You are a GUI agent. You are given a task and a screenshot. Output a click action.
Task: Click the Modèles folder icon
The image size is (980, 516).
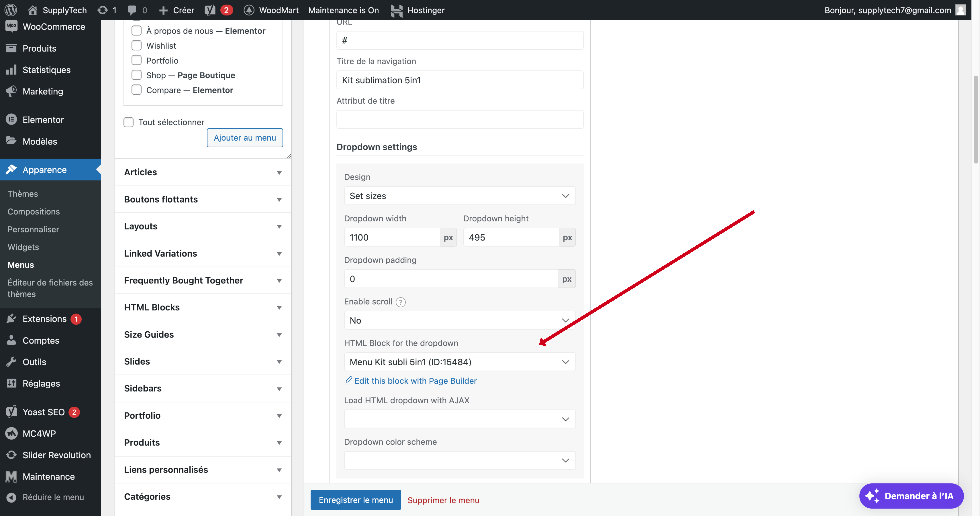click(x=11, y=141)
